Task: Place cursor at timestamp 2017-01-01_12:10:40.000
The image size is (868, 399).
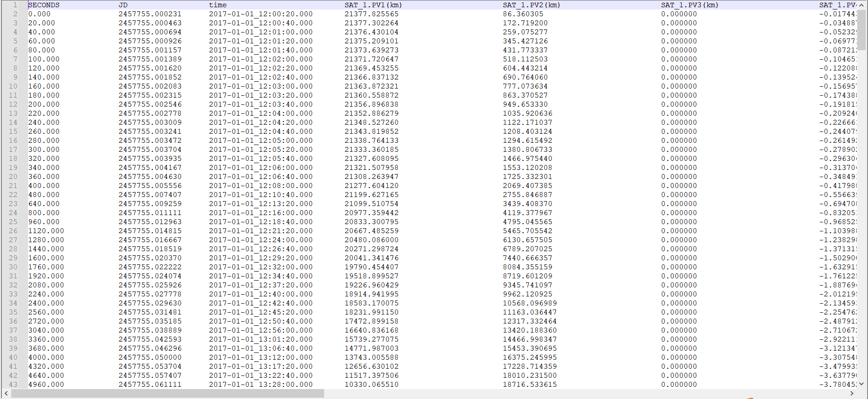Action: 260,195
